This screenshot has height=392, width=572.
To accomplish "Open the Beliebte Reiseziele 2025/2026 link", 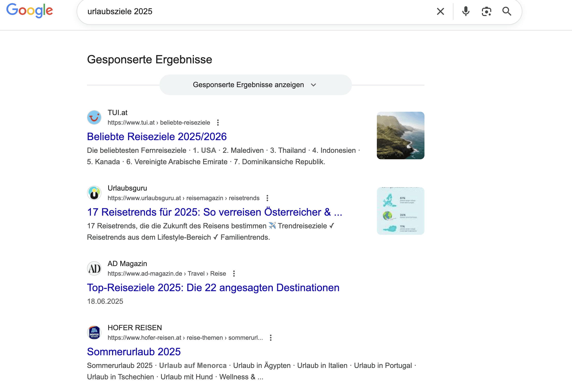I will tap(157, 137).
